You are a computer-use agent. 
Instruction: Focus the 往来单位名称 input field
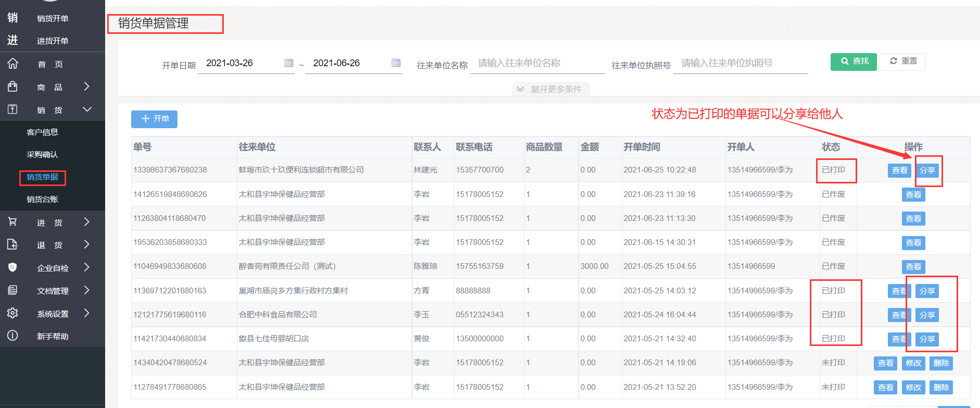point(537,64)
